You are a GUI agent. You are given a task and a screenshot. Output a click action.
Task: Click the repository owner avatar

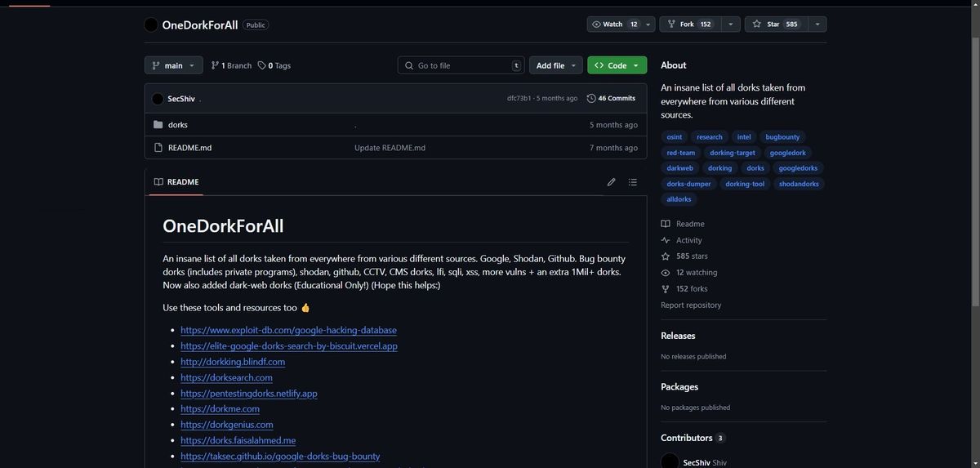[151, 25]
